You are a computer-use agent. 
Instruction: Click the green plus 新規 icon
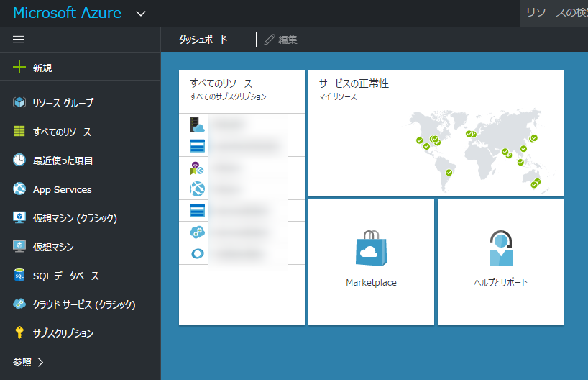click(19, 68)
